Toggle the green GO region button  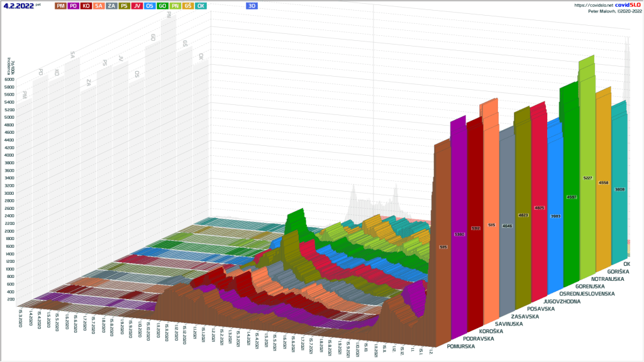[x=162, y=5]
